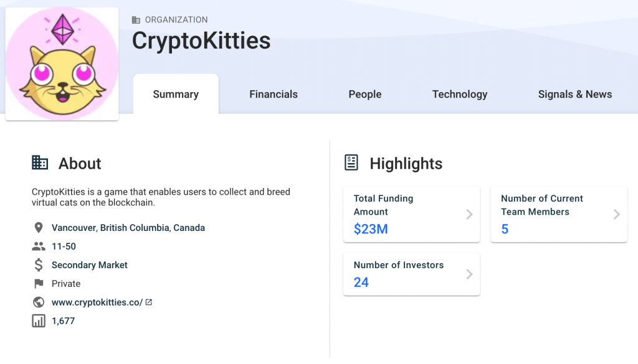
Task: Click the flag icon next to Private
Action: 39,284
